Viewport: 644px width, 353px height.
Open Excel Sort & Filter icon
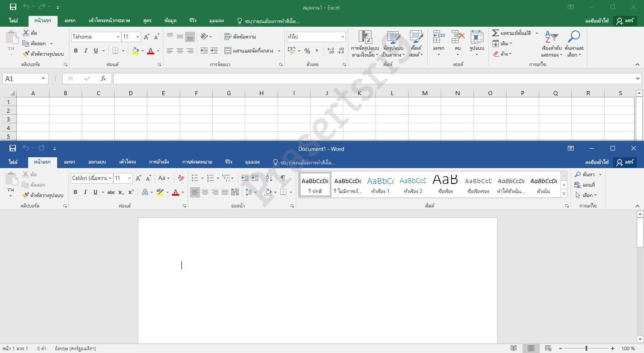(551, 37)
